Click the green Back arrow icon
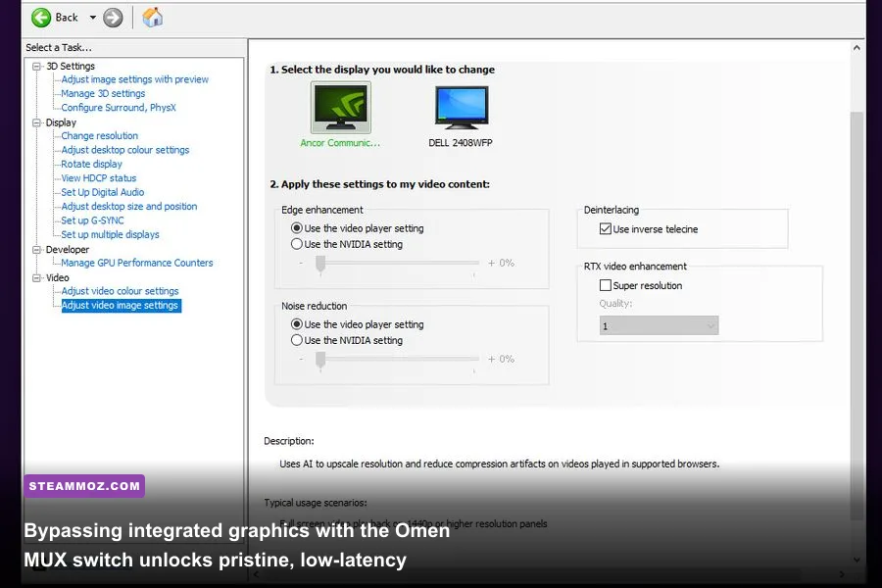Screen dimensions: 882x588 [40, 18]
